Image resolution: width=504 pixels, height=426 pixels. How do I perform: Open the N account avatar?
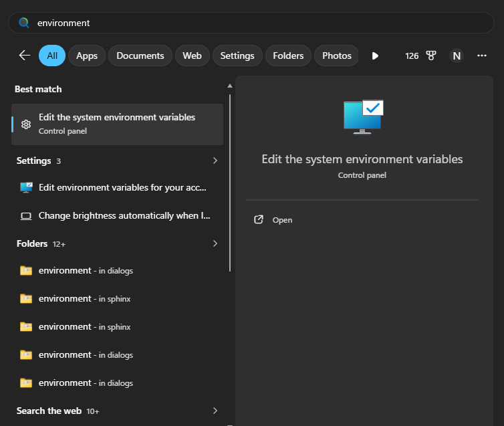point(457,56)
